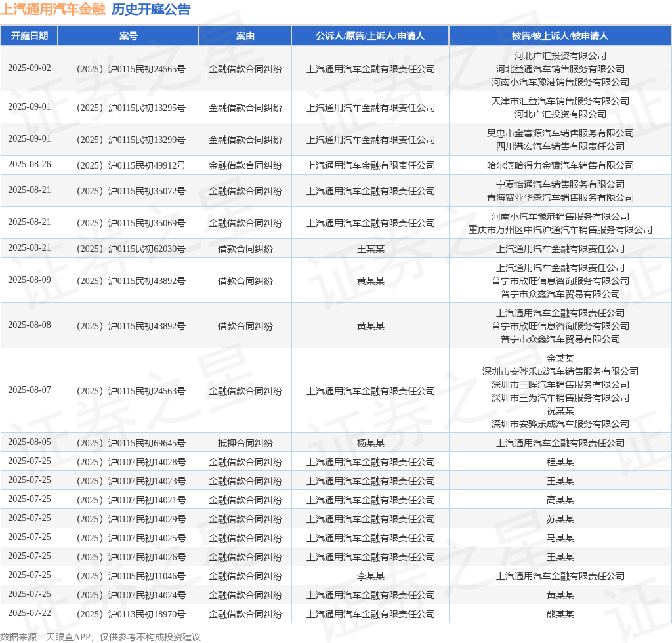672x643 pixels.
Task: Select case number 沪0107民初14021号
Action: (131, 500)
